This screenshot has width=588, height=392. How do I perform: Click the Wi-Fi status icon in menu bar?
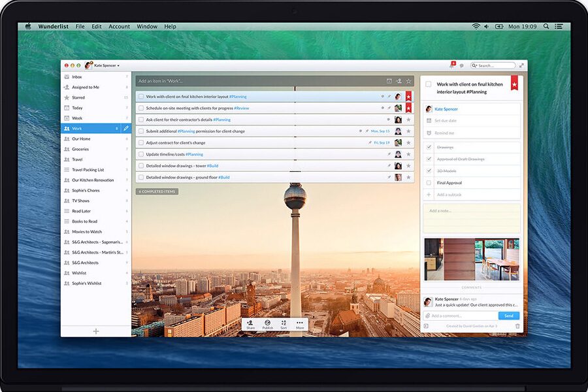476,26
